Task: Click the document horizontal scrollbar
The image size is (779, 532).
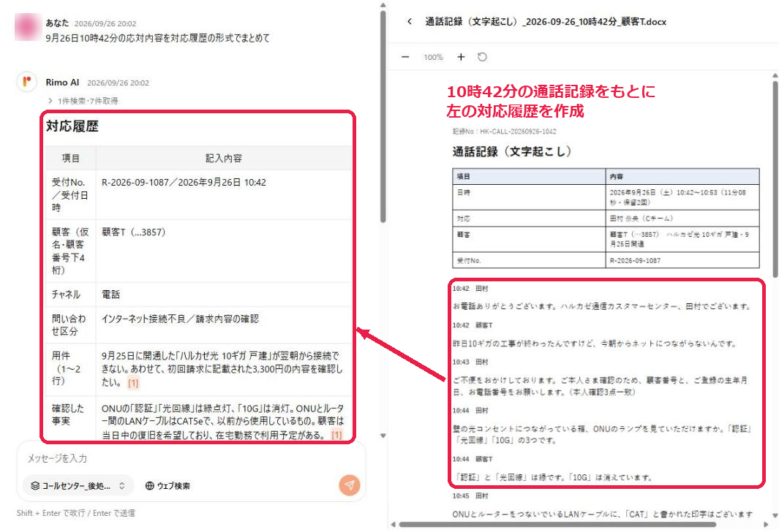Action: [x=557, y=524]
